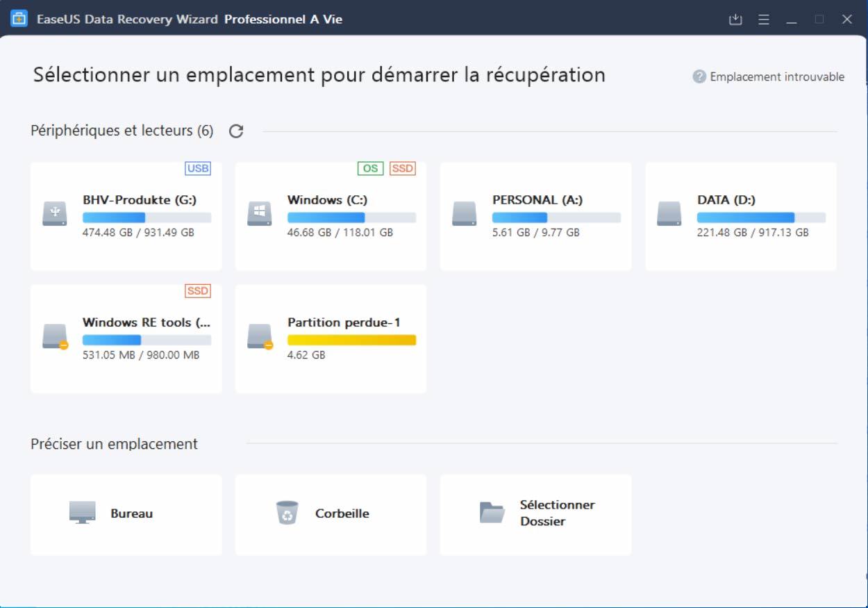Click the yellow Partition perdue-1 bar
Image resolution: width=868 pixels, height=608 pixels.
(x=351, y=340)
